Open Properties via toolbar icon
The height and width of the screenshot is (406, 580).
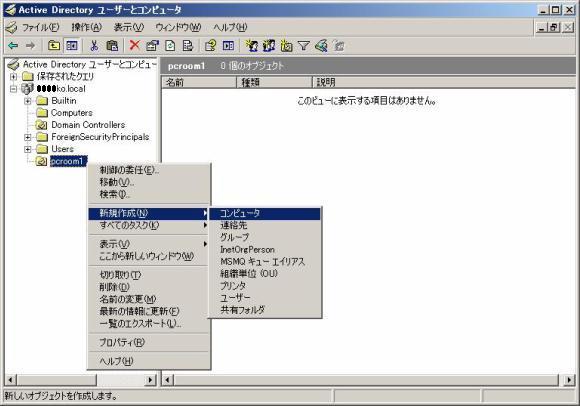click(152, 46)
